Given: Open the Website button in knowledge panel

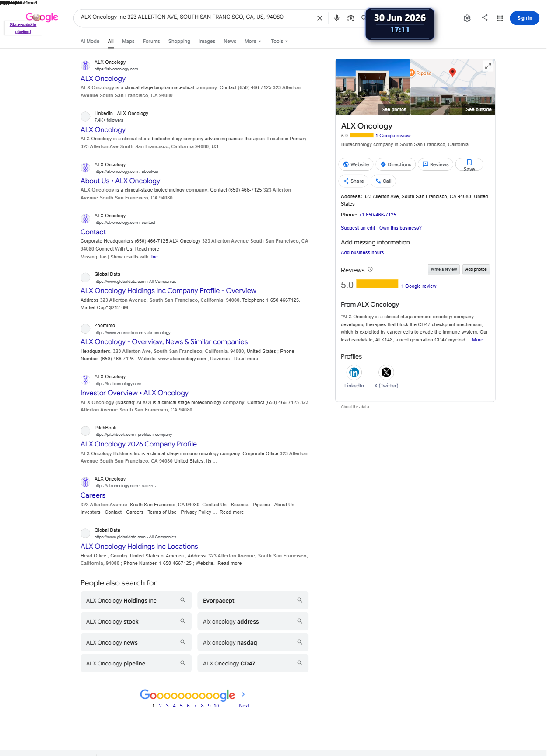Looking at the screenshot, I should coord(356,164).
